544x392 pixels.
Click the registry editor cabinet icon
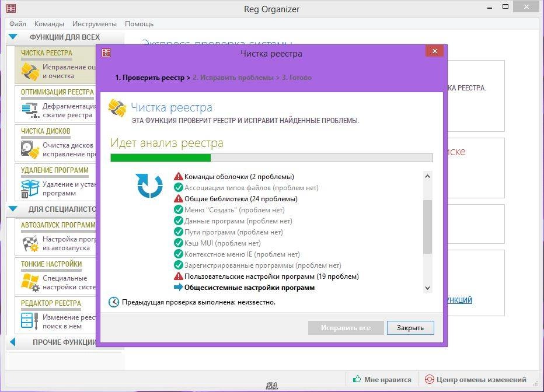[x=30, y=321]
